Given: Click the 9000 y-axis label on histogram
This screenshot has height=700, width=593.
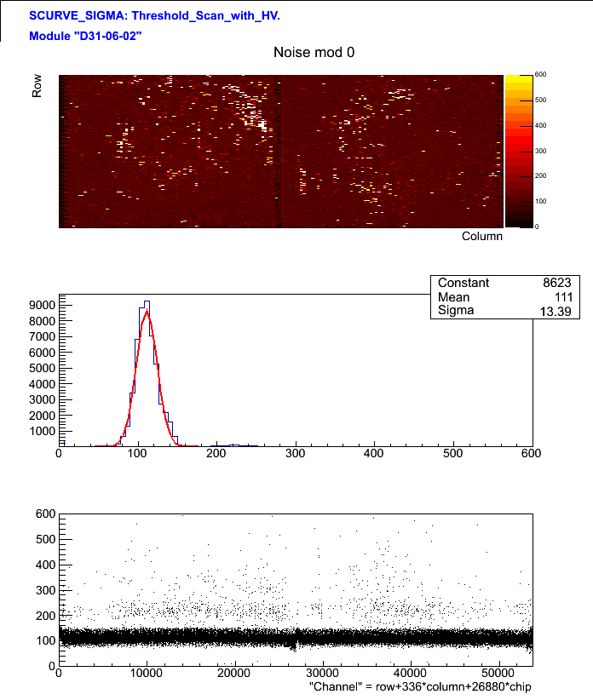Looking at the screenshot, I should pos(42,306).
